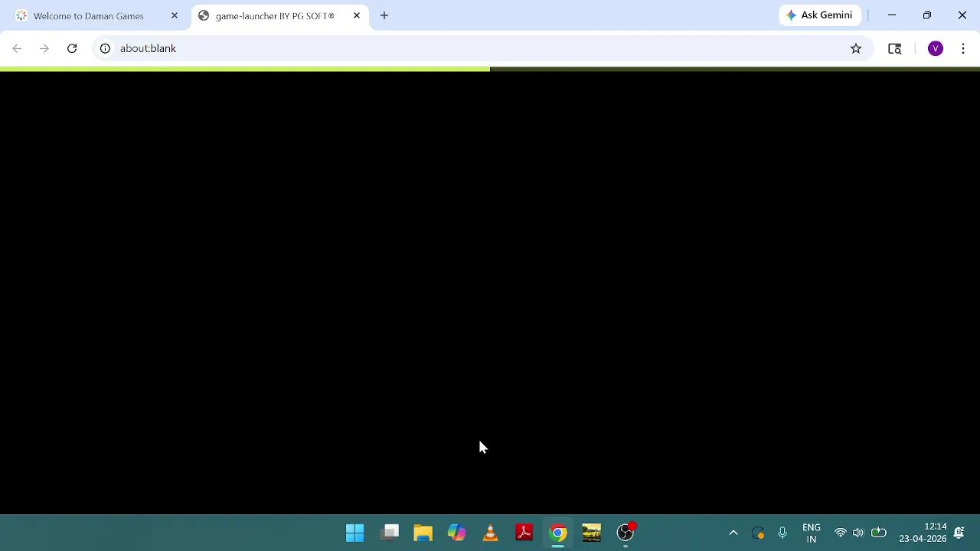The height and width of the screenshot is (551, 980).
Task: Open notifications bell icon
Action: (959, 533)
